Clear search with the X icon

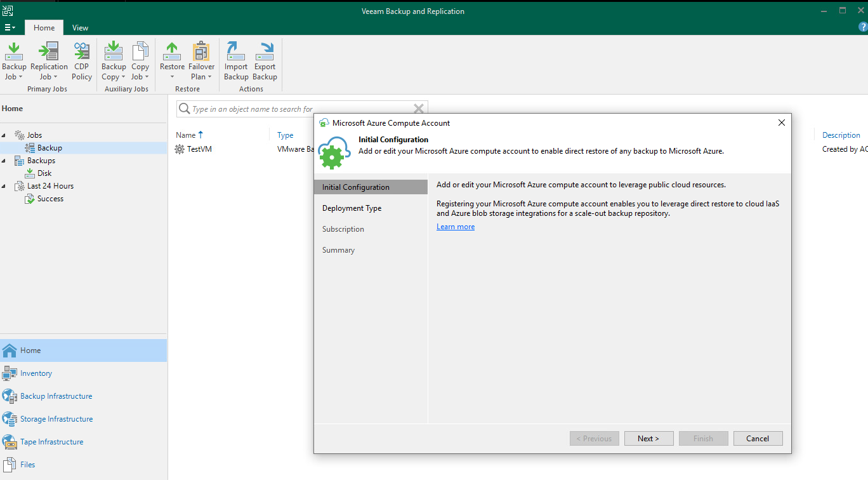418,109
